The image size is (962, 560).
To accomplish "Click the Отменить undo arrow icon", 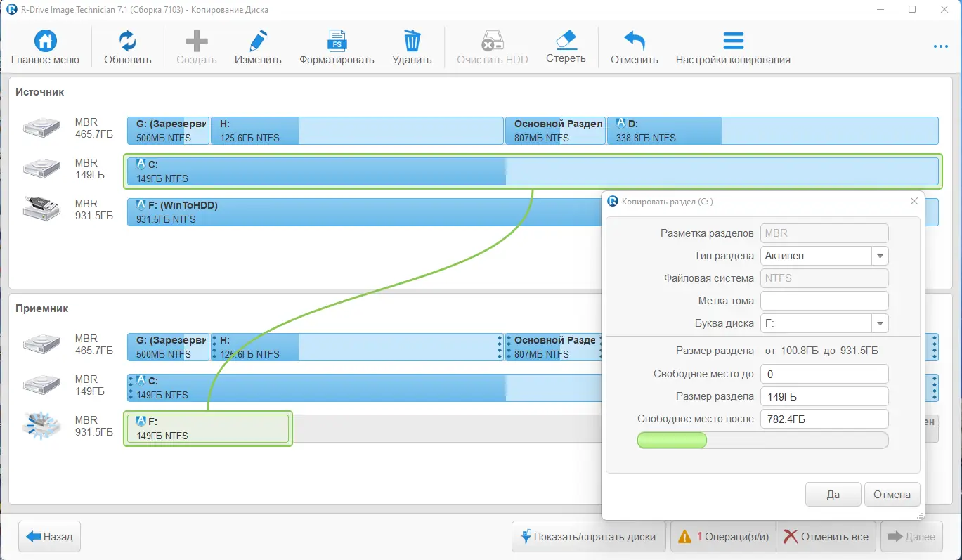I will (x=635, y=41).
